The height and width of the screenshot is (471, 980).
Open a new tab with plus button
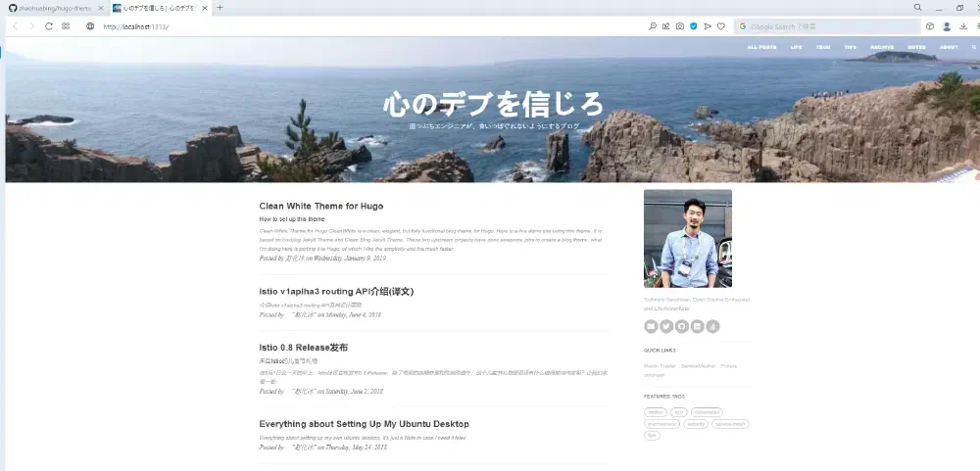click(x=220, y=8)
